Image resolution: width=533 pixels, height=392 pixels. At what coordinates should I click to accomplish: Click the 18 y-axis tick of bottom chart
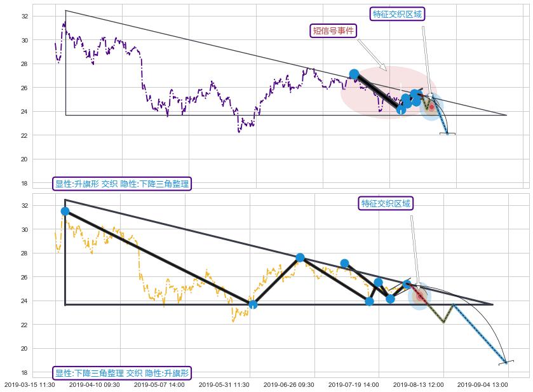click(26, 372)
